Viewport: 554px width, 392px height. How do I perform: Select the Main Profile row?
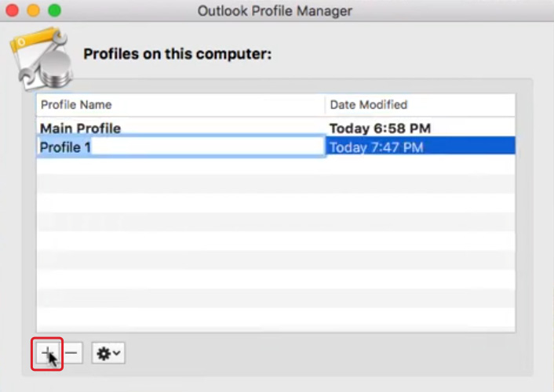(275, 128)
